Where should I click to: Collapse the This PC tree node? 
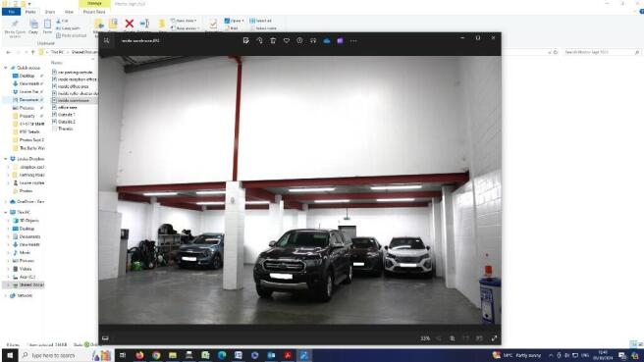click(6, 212)
